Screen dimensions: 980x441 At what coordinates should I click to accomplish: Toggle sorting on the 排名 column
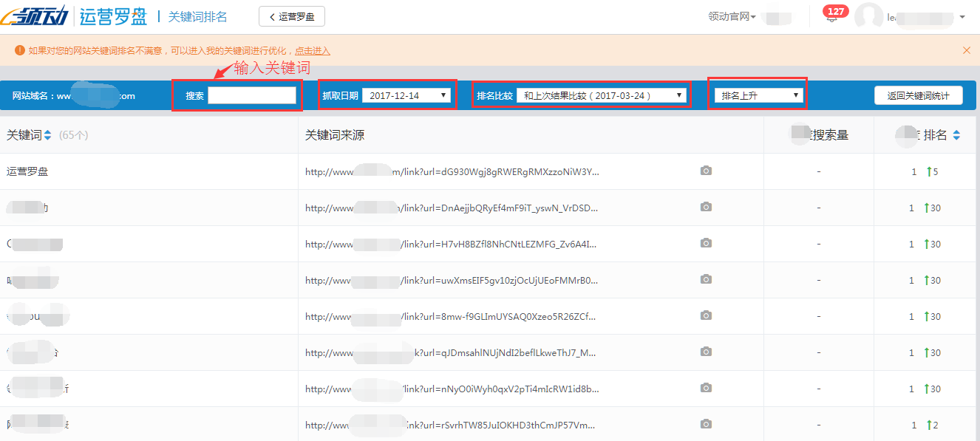tap(956, 134)
